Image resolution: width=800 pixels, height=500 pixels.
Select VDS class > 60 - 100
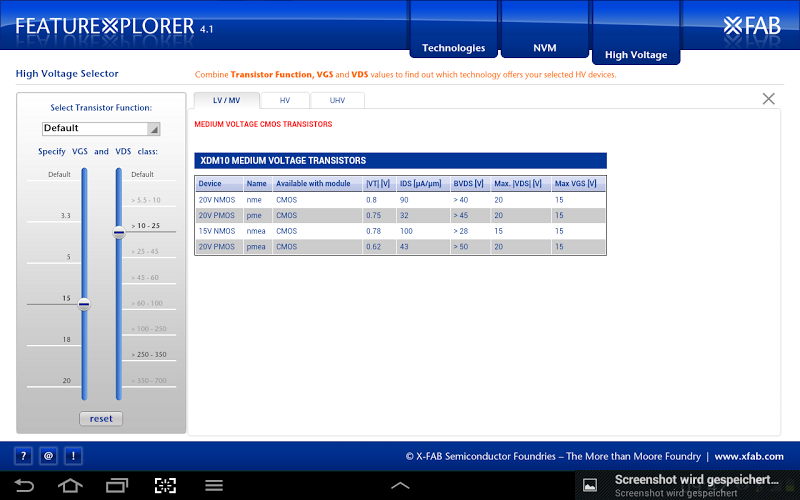click(x=147, y=303)
